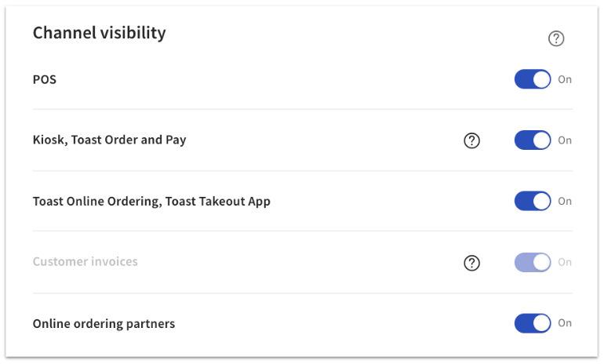
Task: Click the dimmed Customer invoices label
Action: 85,262
